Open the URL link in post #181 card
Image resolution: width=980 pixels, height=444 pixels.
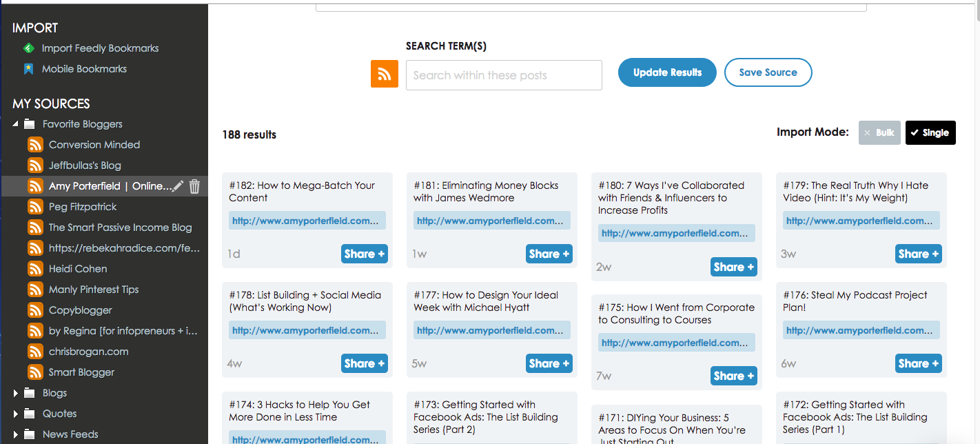(492, 221)
